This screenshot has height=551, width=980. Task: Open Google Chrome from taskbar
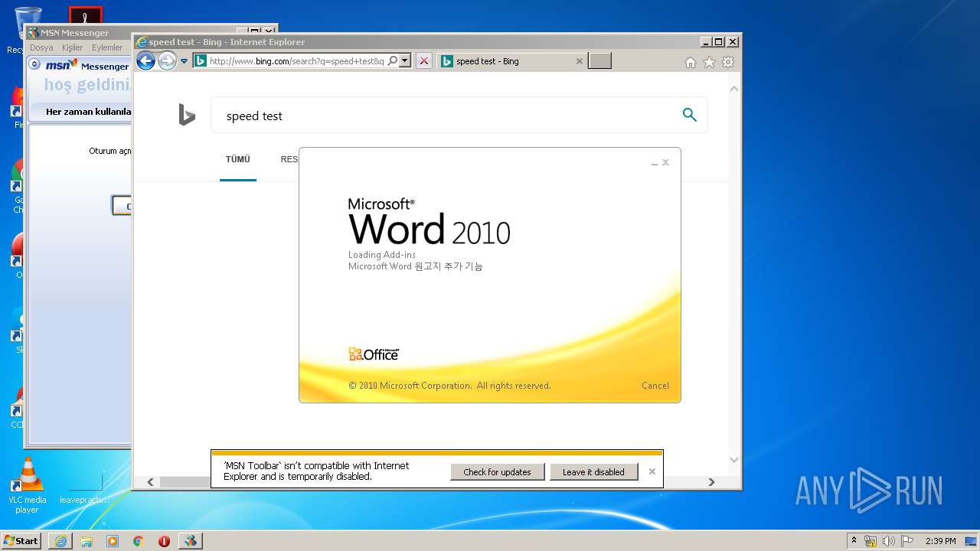tap(139, 541)
